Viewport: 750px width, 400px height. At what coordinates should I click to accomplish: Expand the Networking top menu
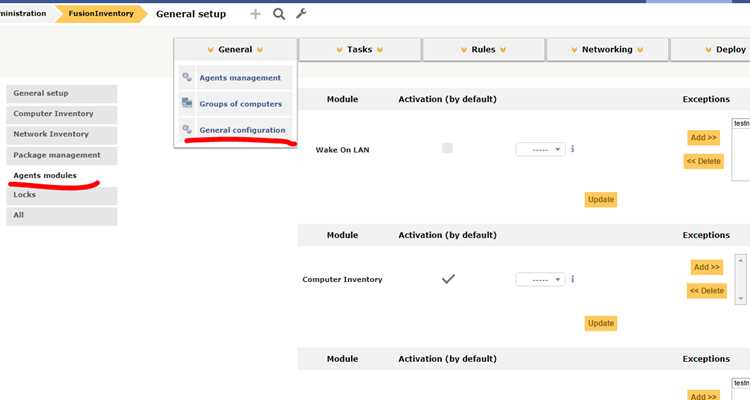coord(607,49)
